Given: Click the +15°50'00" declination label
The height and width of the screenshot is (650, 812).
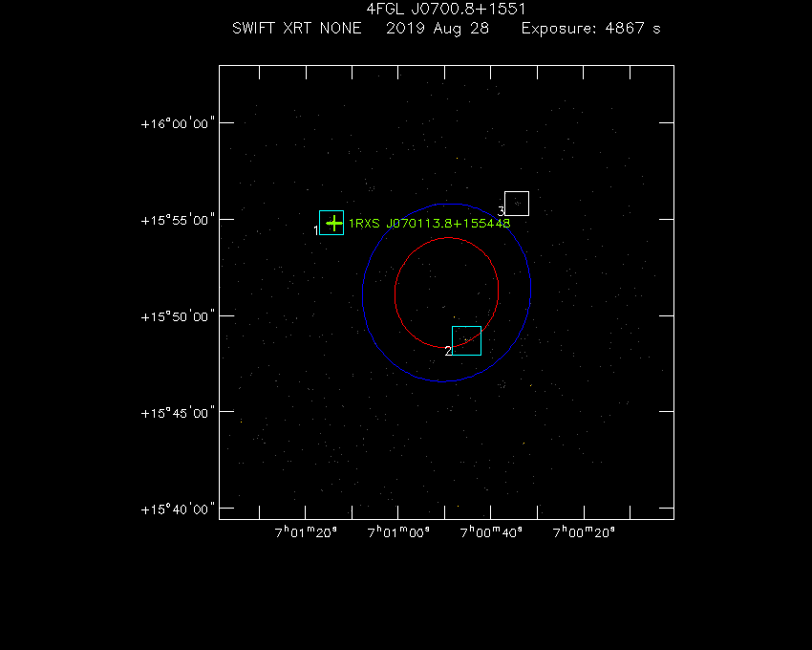Looking at the screenshot, I should pos(178,316).
